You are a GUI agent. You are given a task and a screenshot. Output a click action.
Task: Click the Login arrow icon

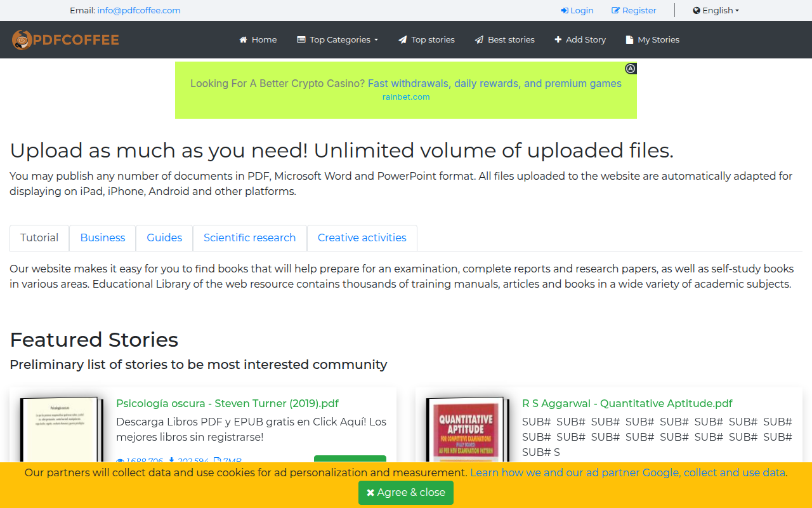tap(565, 10)
